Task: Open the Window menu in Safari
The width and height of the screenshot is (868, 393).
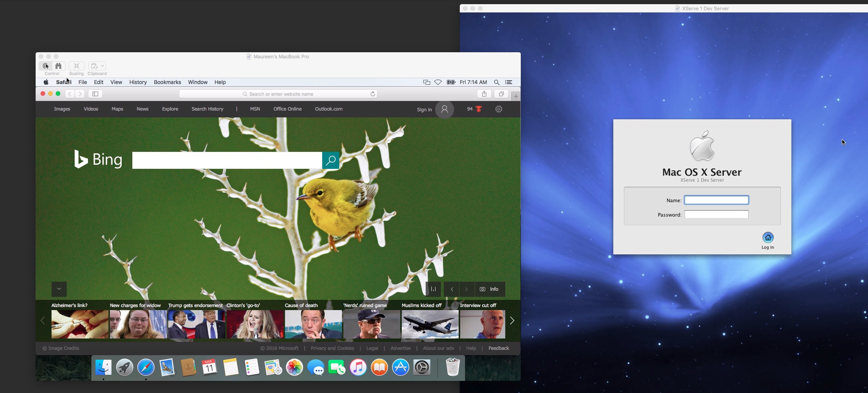Action: pos(197,82)
